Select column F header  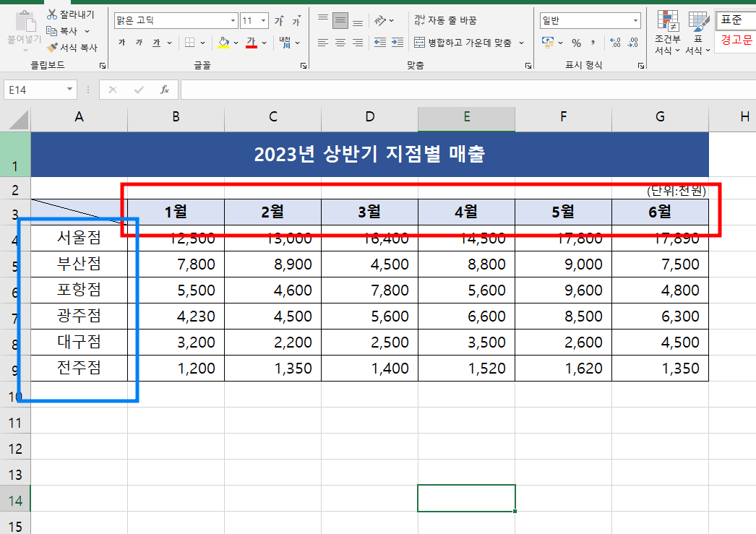coord(563,116)
